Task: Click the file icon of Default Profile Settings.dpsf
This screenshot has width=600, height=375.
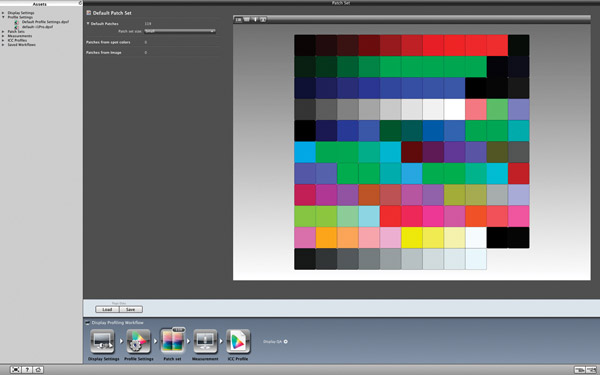Action: pos(16,22)
